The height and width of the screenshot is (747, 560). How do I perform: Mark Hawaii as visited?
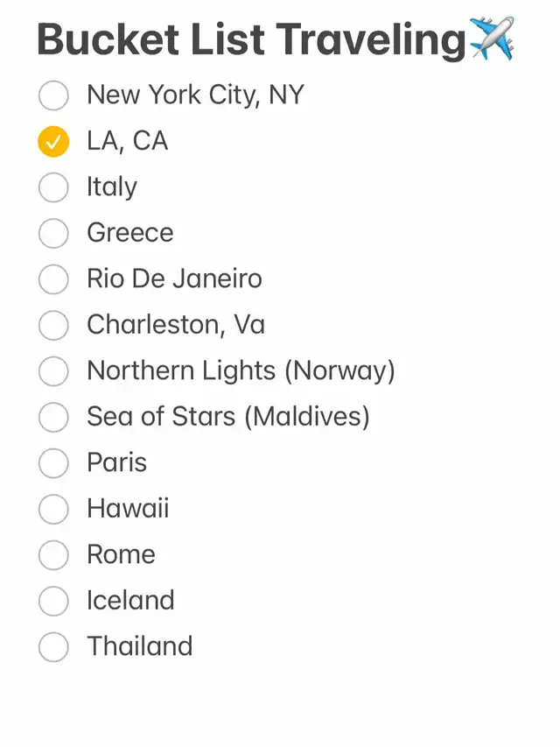pyautogui.click(x=53, y=509)
